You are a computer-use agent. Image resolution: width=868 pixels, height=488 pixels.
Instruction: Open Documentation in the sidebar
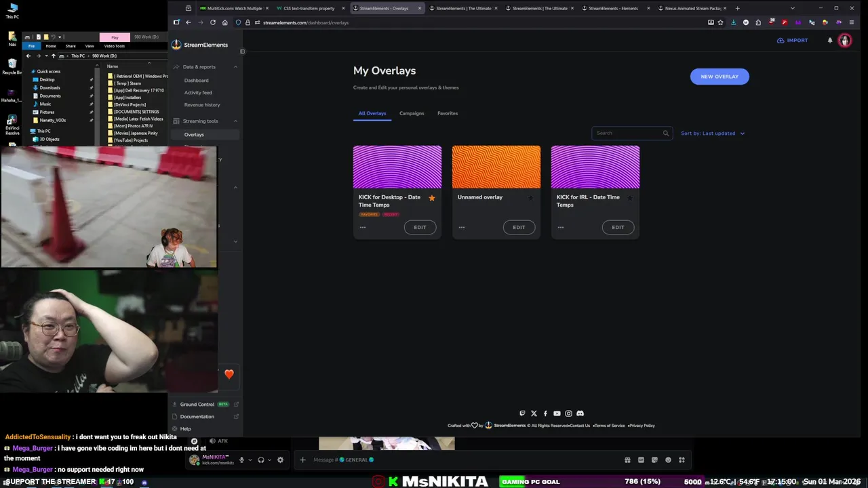coord(197,416)
